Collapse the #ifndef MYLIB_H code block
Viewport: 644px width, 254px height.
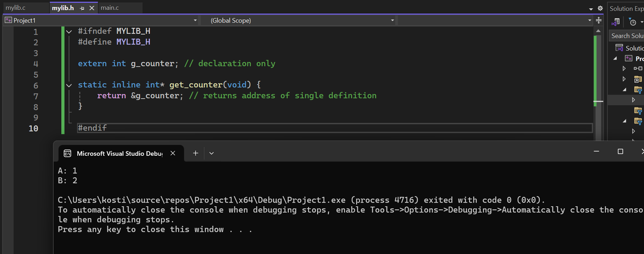68,31
